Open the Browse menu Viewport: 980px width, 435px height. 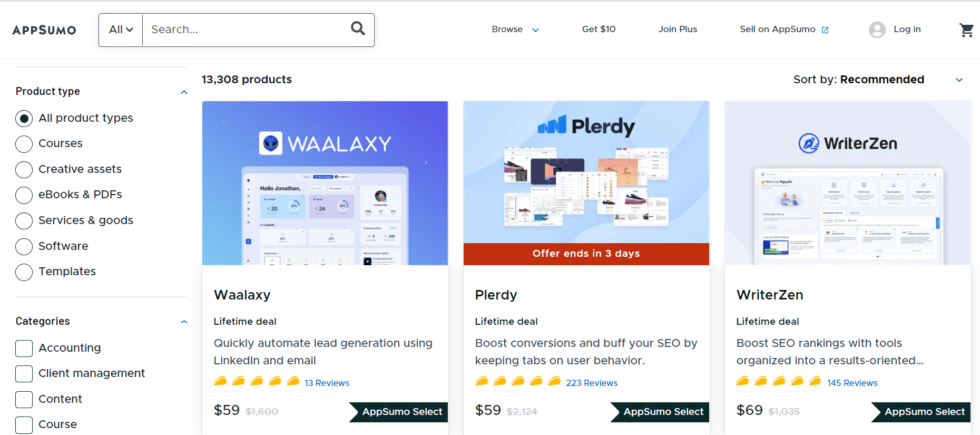coord(515,30)
